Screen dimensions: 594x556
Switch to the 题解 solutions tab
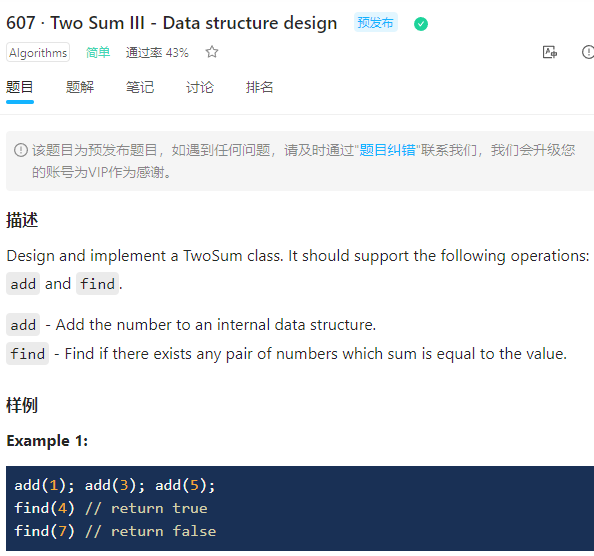pos(80,87)
